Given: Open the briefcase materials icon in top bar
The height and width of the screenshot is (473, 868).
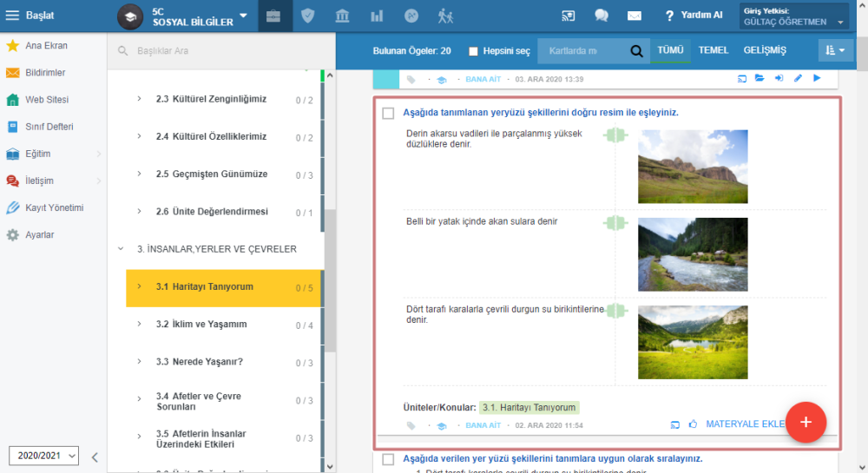Looking at the screenshot, I should click(273, 16).
